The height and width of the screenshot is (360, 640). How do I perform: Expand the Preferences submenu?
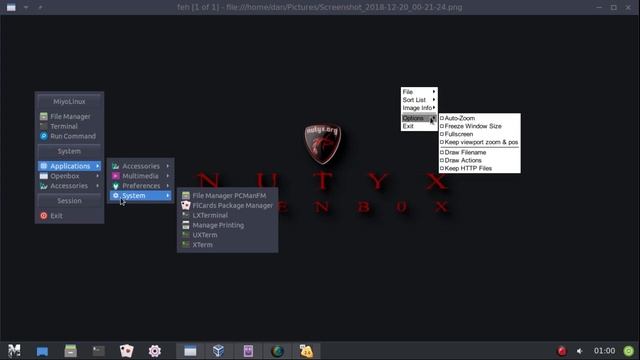[141, 186]
